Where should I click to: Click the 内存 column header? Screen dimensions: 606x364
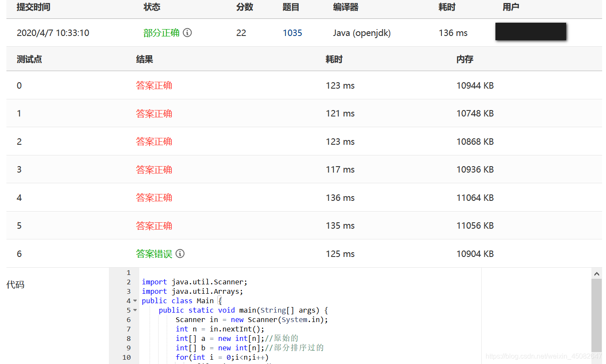click(x=465, y=60)
